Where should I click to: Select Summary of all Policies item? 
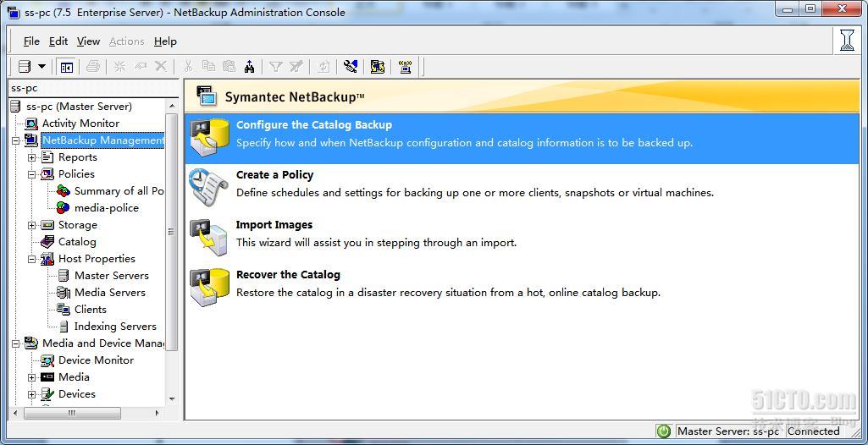click(x=119, y=190)
